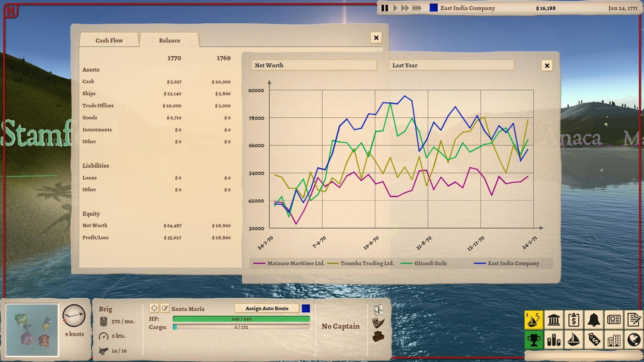
Task: Open the finance clipboard report
Action: (574, 320)
